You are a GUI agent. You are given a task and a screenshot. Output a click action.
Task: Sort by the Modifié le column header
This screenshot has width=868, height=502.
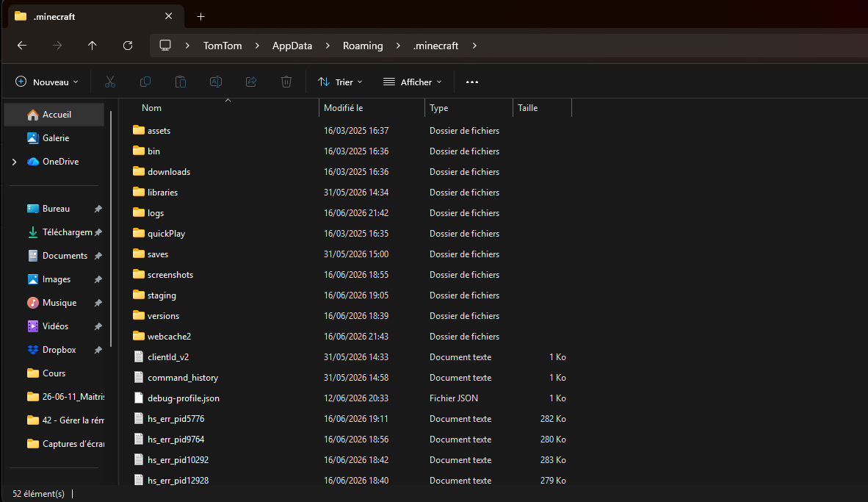pyautogui.click(x=372, y=108)
